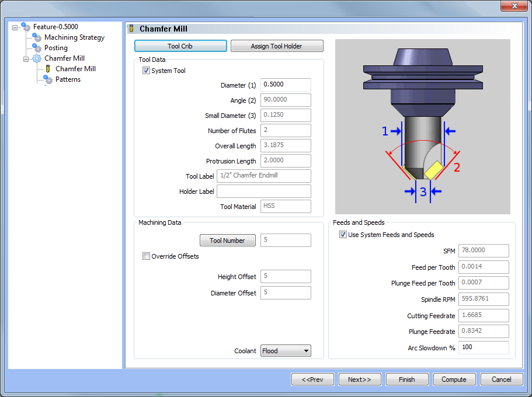This screenshot has height=397, width=532.
Task: Click the Patterns gear icon
Action: 48,79
